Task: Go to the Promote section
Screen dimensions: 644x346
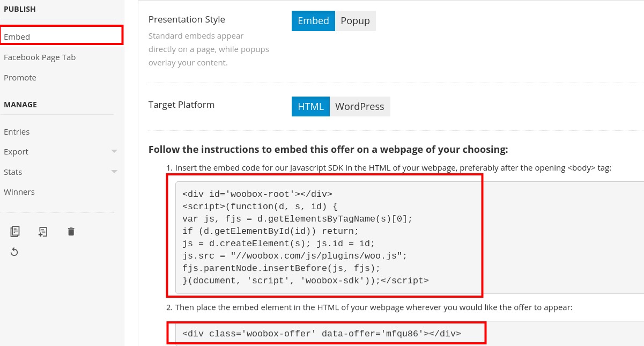Action: point(20,78)
